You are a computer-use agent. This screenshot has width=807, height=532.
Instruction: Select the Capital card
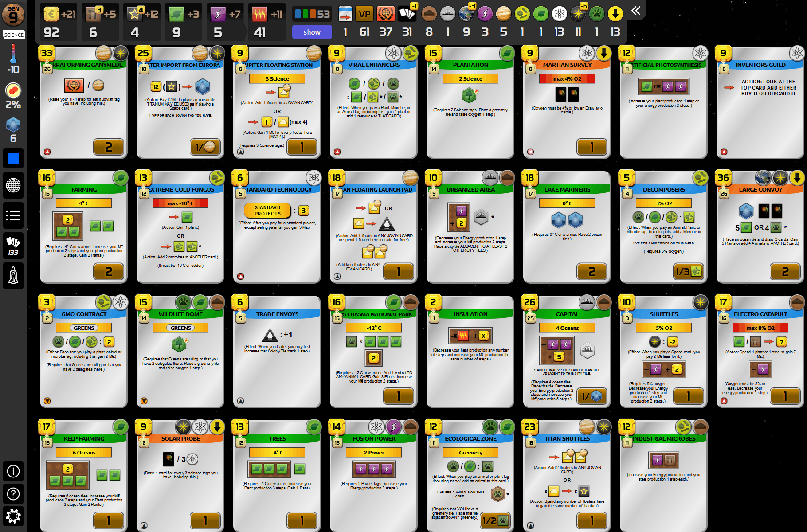567,351
